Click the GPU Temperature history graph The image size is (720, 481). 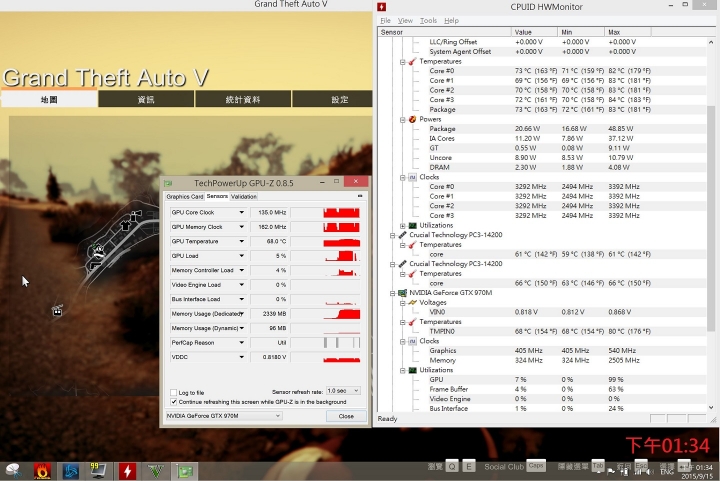(325, 241)
